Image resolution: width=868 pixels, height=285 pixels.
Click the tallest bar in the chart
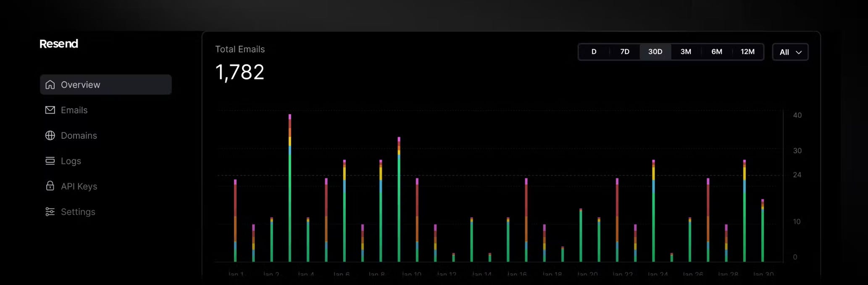click(290, 188)
